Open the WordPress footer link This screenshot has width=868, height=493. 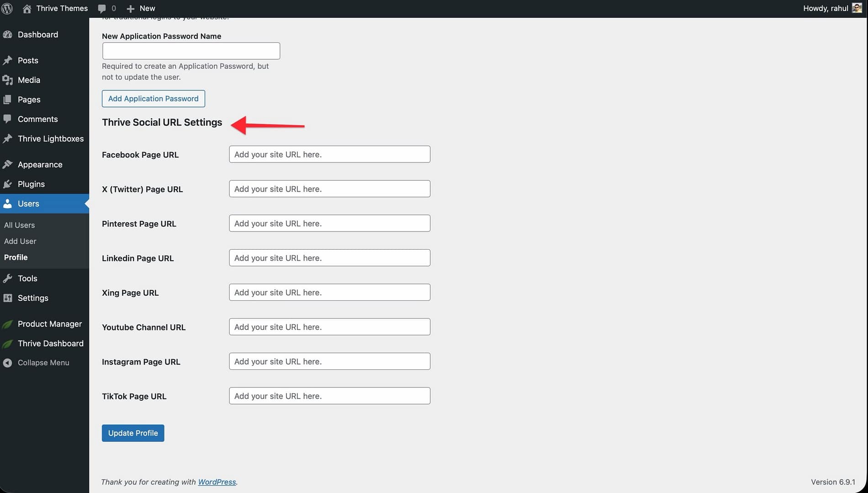[217, 482]
